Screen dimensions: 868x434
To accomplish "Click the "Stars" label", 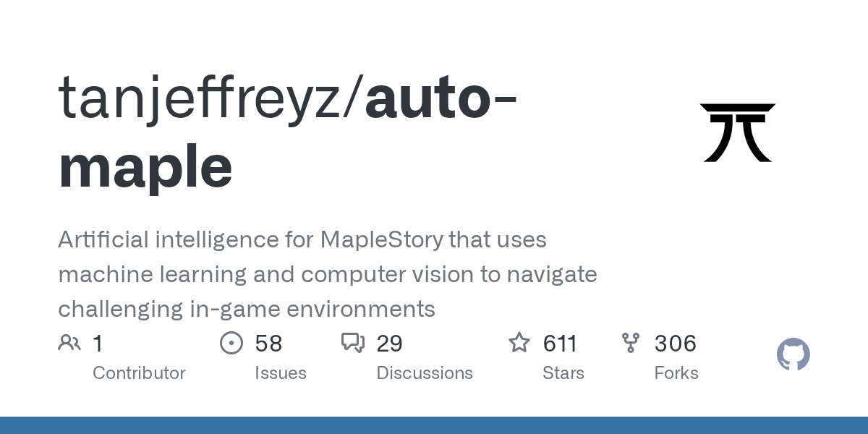I will point(563,373).
